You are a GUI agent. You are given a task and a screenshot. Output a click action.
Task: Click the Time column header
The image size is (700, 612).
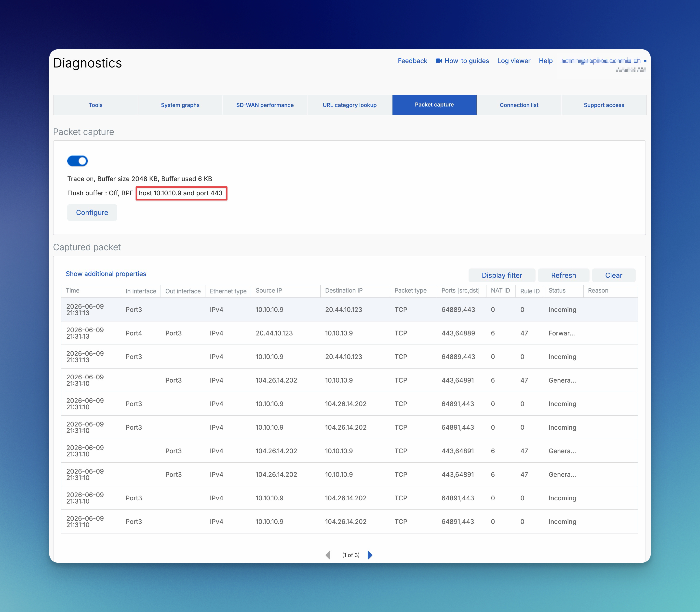click(x=91, y=291)
